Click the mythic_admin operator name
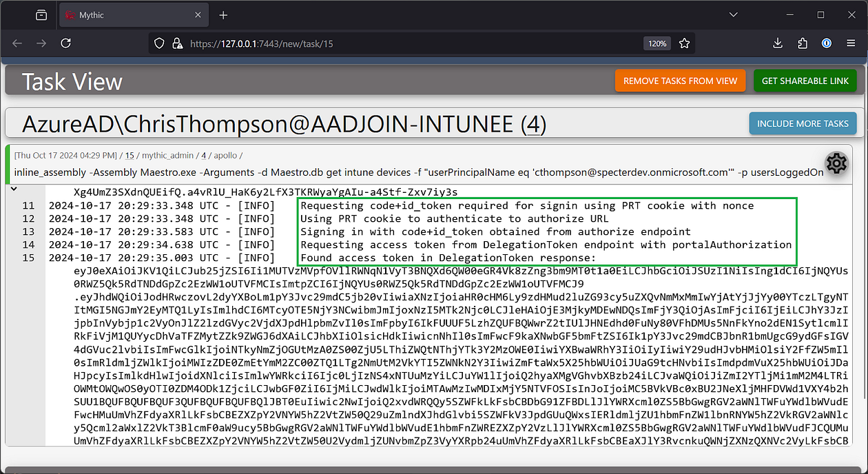The height and width of the screenshot is (474, 868). click(x=168, y=157)
